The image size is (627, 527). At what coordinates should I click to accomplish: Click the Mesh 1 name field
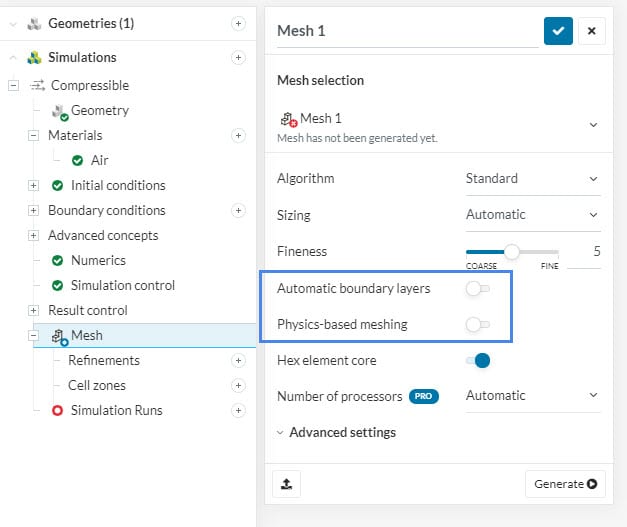point(406,31)
